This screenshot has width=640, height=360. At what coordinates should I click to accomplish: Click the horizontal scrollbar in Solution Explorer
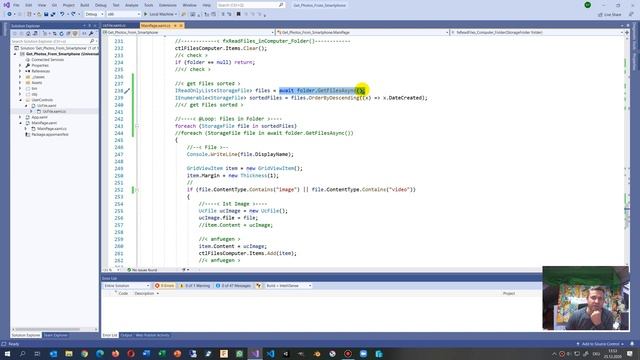pos(47,329)
